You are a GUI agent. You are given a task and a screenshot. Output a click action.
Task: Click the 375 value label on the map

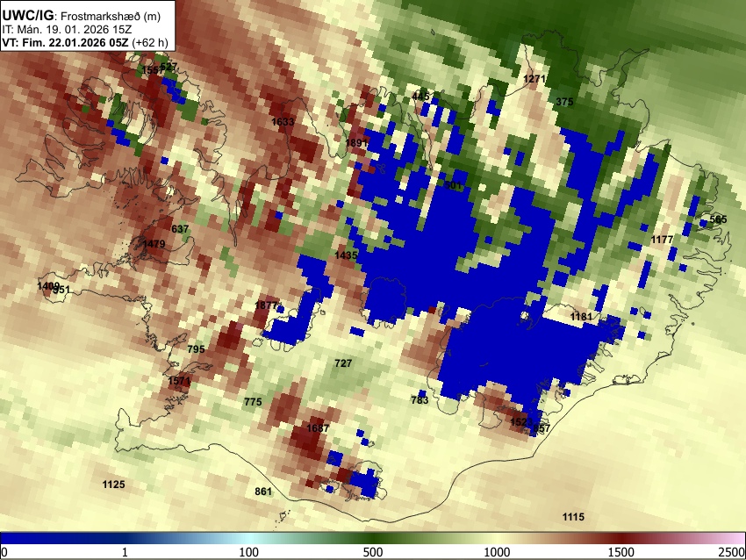point(564,101)
